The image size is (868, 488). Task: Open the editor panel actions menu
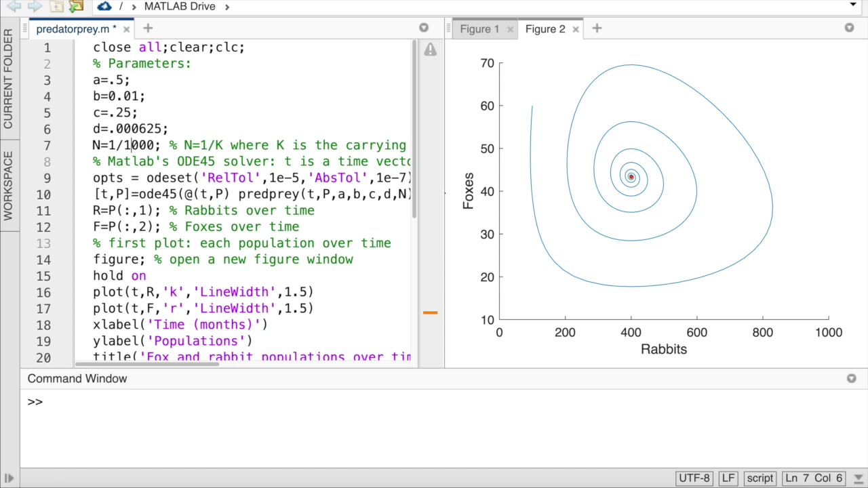[424, 28]
